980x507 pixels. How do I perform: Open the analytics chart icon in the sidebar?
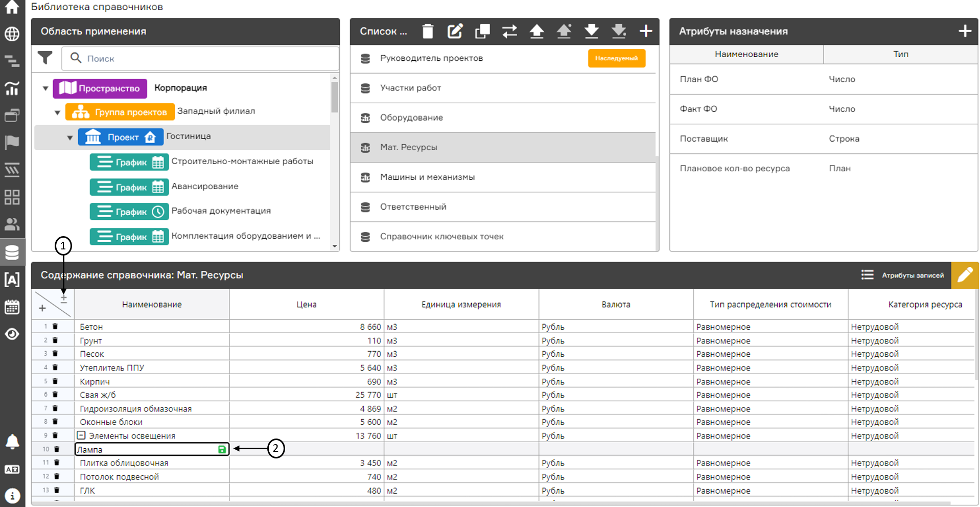pyautogui.click(x=12, y=88)
